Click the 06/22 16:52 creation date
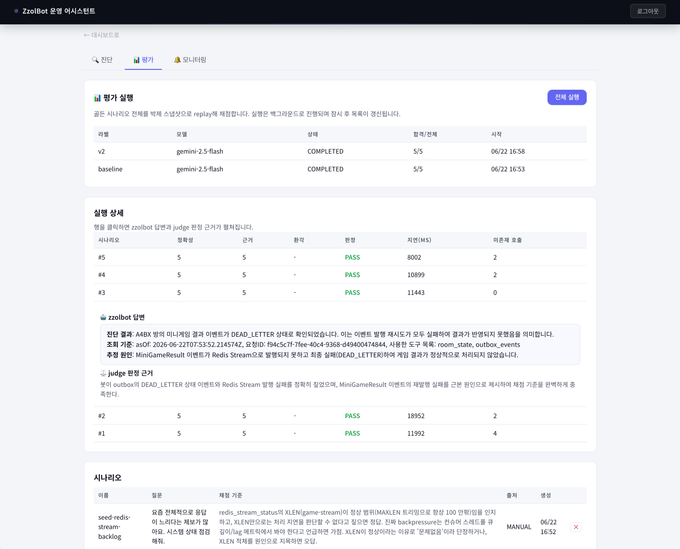The width and height of the screenshot is (680, 549). 549,527
